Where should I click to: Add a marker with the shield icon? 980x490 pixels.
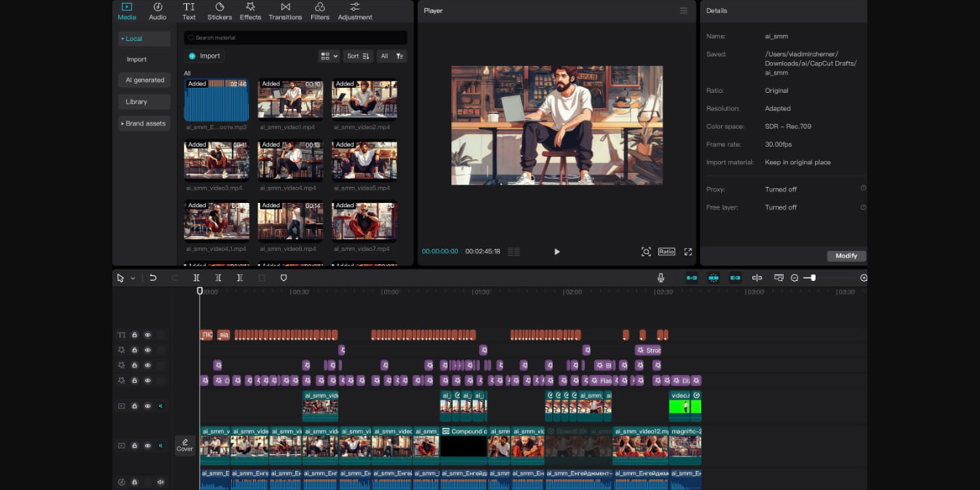(x=284, y=278)
